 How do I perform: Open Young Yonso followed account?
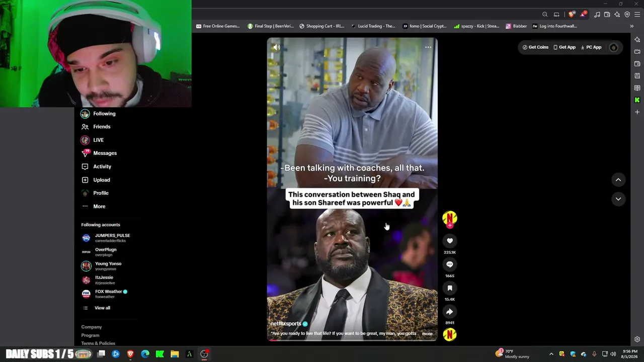point(101,266)
